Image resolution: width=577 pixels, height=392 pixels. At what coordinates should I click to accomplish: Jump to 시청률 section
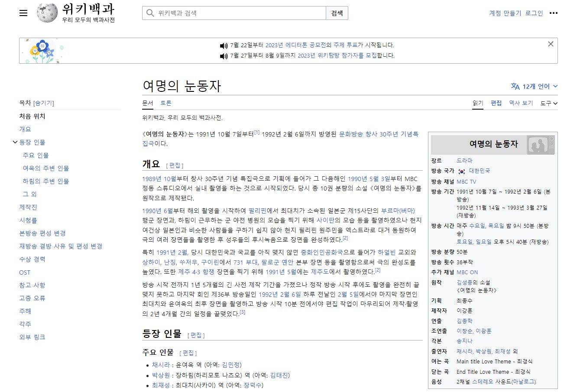tap(28, 220)
